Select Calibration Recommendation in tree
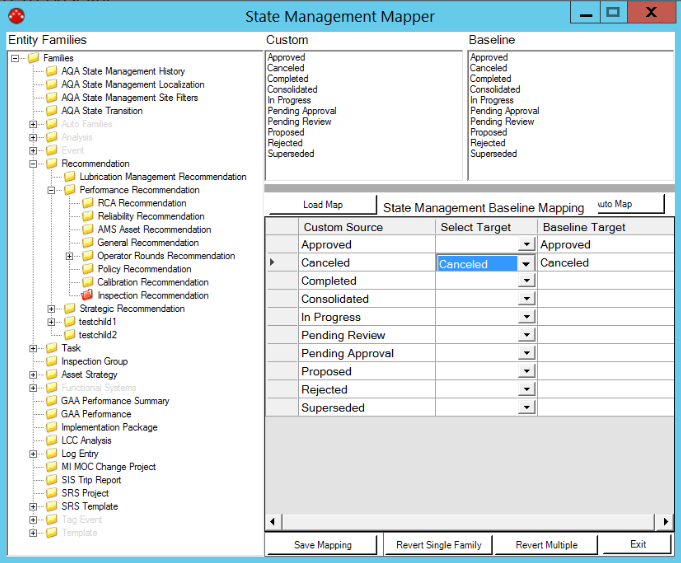This screenshot has height=563, width=681. [153, 282]
